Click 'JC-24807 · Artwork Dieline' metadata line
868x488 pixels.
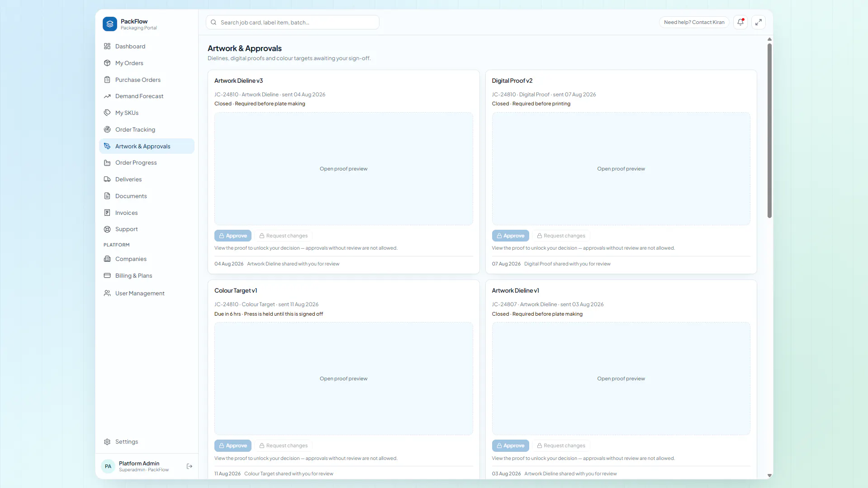(x=547, y=304)
